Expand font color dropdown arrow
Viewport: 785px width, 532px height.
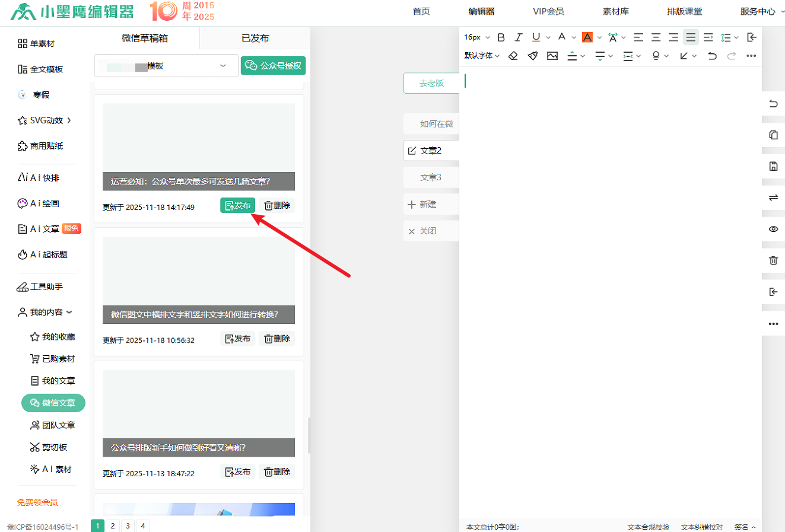[574, 37]
